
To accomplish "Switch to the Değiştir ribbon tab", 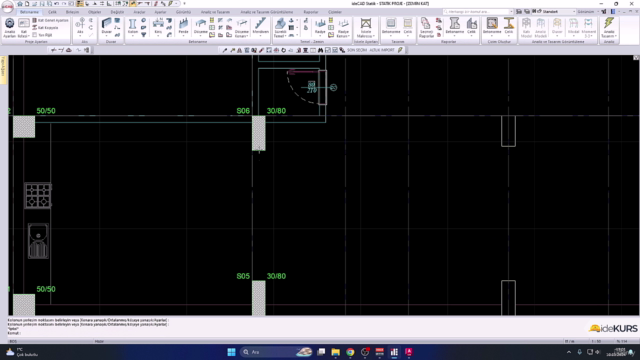I will point(117,12).
